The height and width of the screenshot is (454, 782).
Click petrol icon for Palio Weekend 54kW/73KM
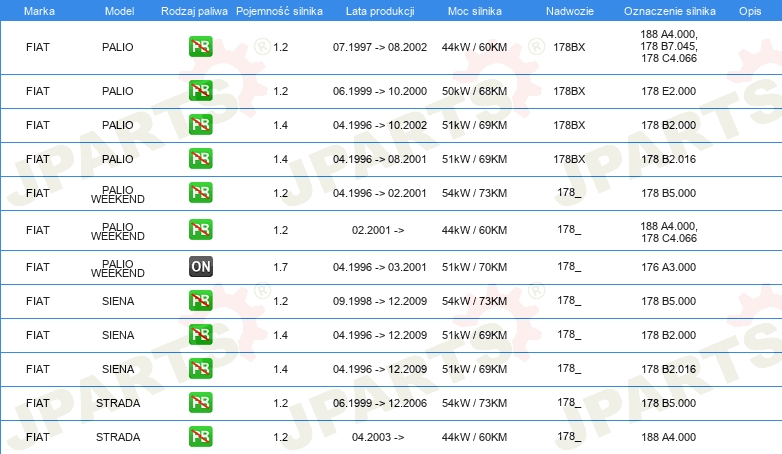(x=200, y=193)
